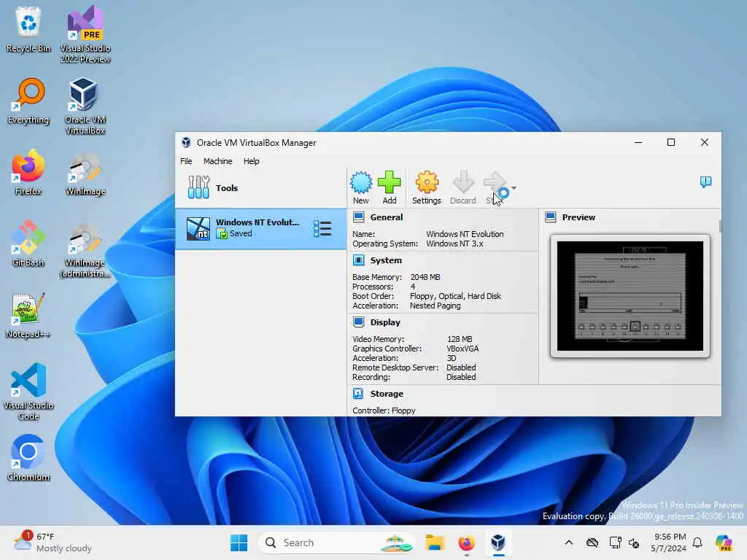Open Chromium desktop shortcut
The height and width of the screenshot is (560, 747).
click(x=28, y=458)
